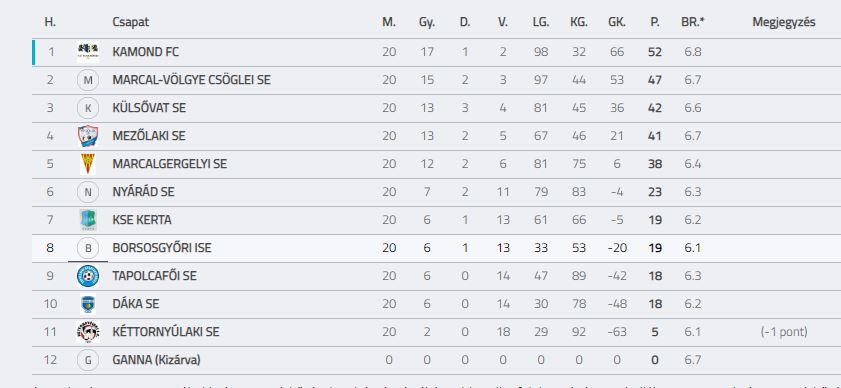Image resolution: width=841 pixels, height=388 pixels.
Task: Click the Kamond FC team logo
Action: point(88,52)
